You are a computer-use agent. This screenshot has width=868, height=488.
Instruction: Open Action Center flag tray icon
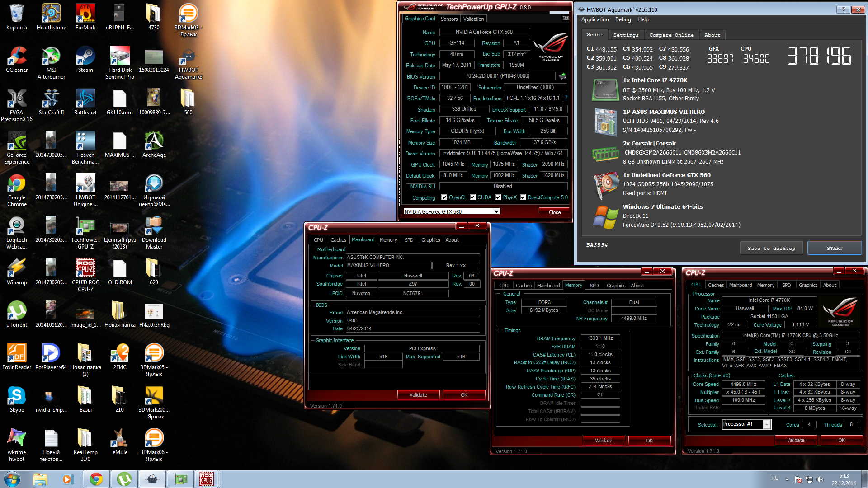(798, 479)
